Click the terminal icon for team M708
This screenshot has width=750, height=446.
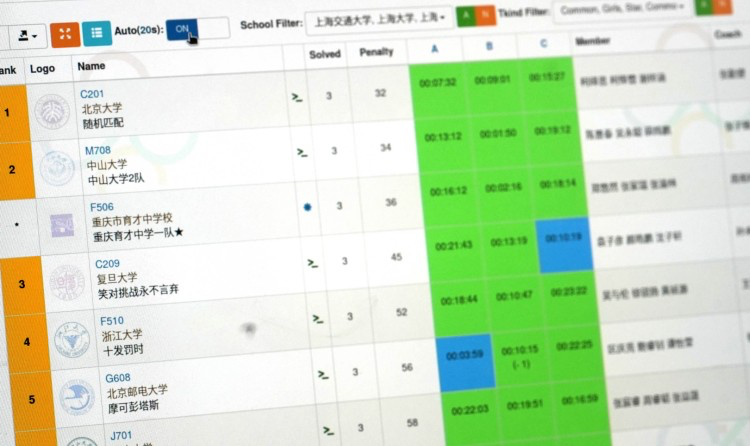click(301, 152)
